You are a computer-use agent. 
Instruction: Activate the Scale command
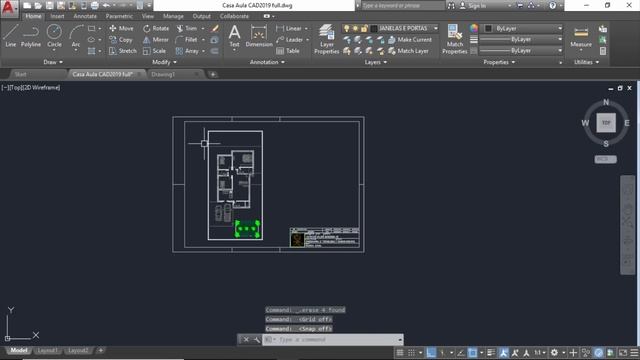click(x=154, y=51)
